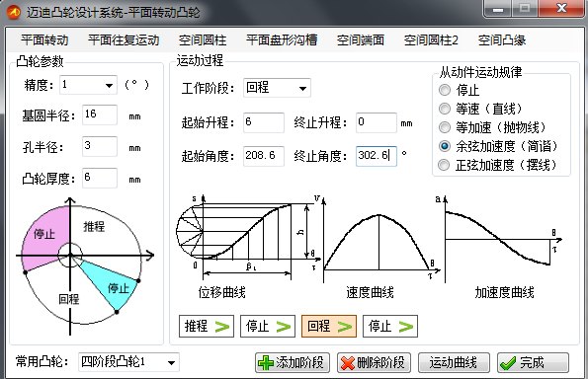Click the 删除阶段 button
The image size is (588, 379).
coord(374,362)
